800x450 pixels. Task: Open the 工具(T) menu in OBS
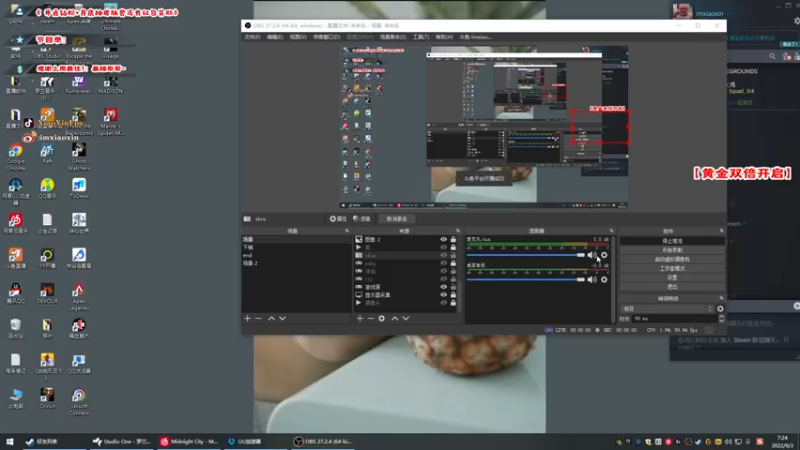tap(421, 37)
